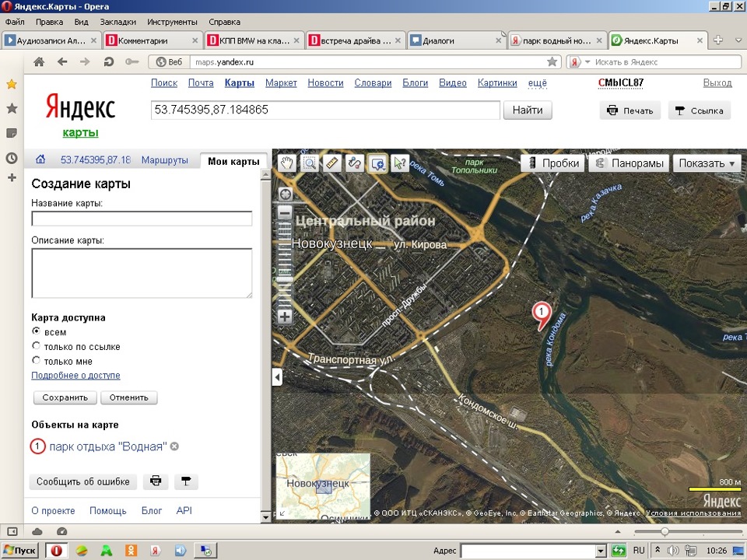Go to home icon in left panel tabs
This screenshot has height=560, width=747.
(x=40, y=159)
